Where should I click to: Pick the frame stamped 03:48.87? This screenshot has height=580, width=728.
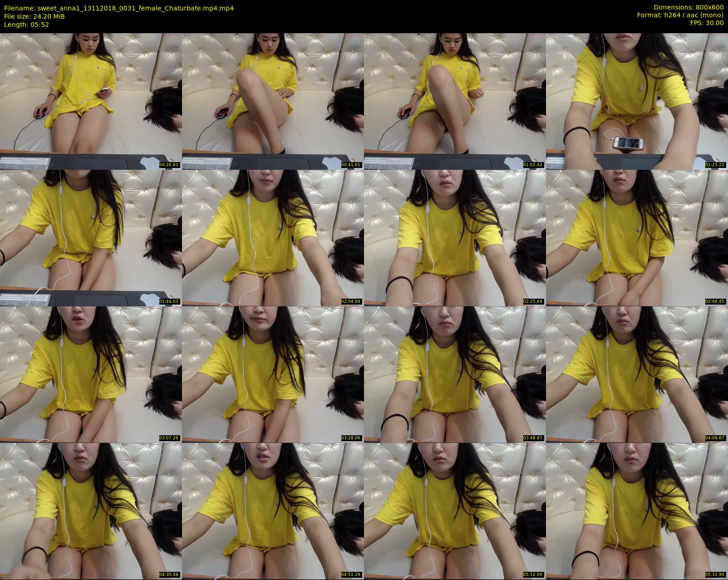pyautogui.click(x=455, y=374)
